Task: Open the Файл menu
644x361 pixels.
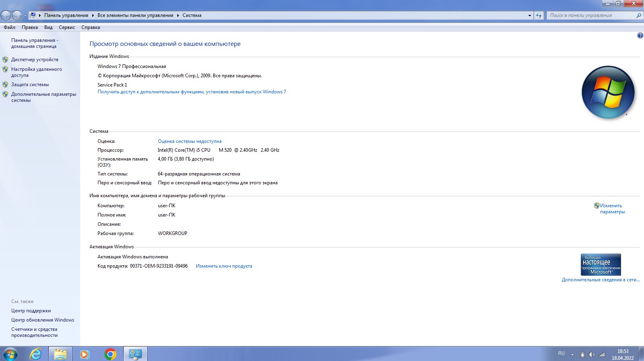Action: (9, 27)
